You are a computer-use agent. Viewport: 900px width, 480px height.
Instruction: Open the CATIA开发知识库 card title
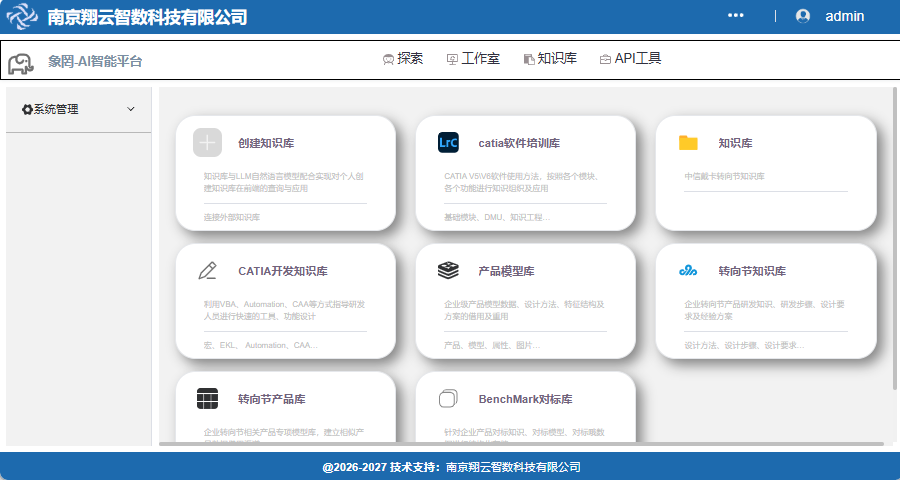(x=283, y=271)
